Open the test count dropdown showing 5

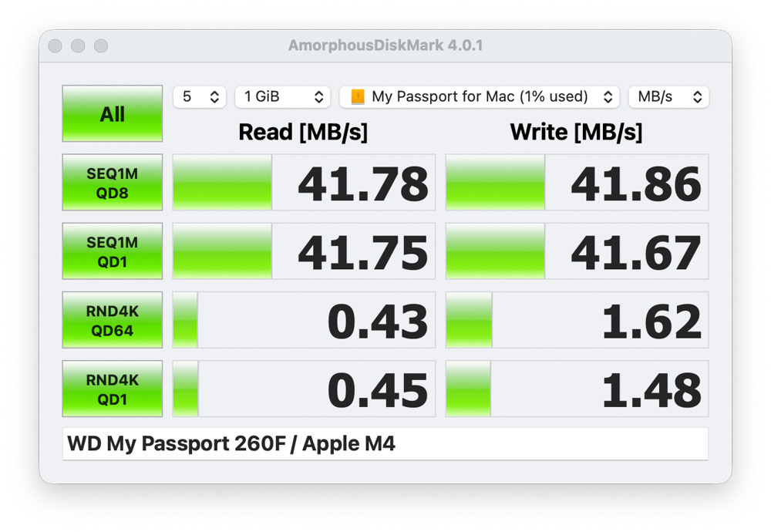(x=200, y=96)
